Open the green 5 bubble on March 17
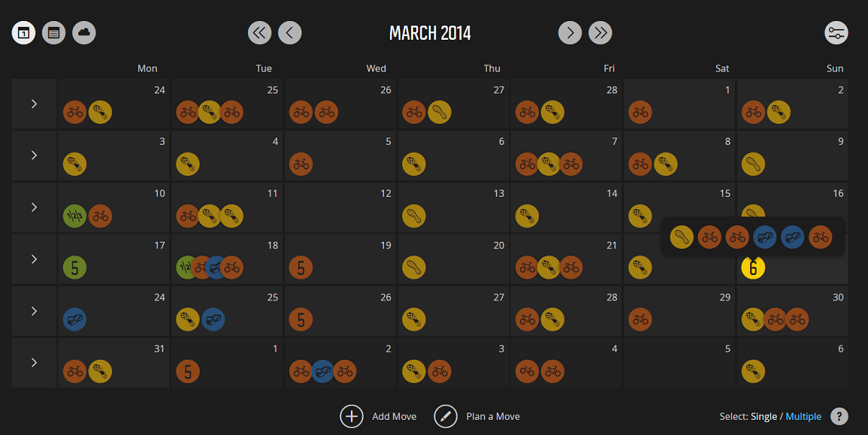The image size is (868, 435). tap(75, 267)
